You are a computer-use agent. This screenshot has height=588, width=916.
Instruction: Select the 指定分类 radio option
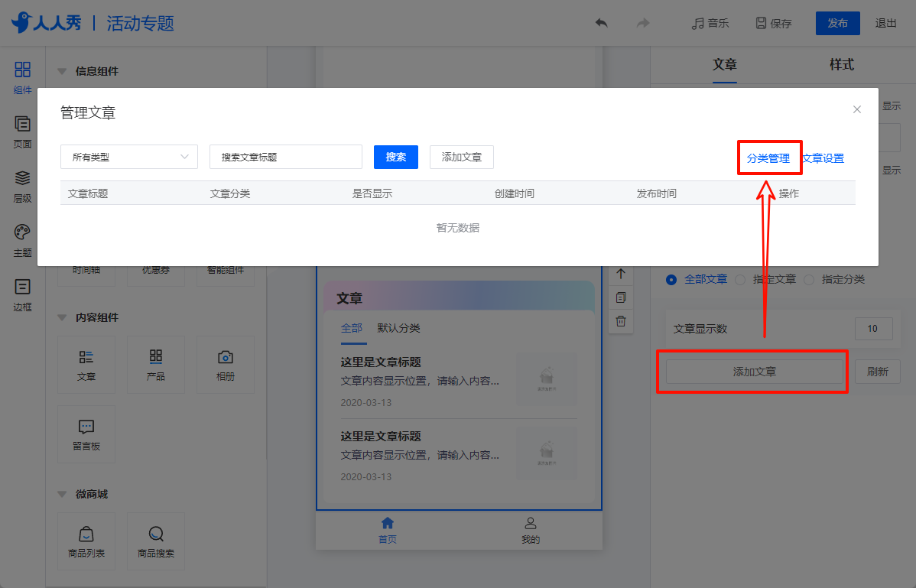(809, 280)
